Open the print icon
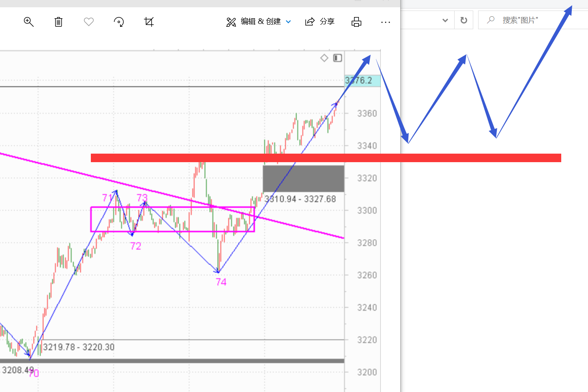The image size is (588, 392). click(x=356, y=22)
